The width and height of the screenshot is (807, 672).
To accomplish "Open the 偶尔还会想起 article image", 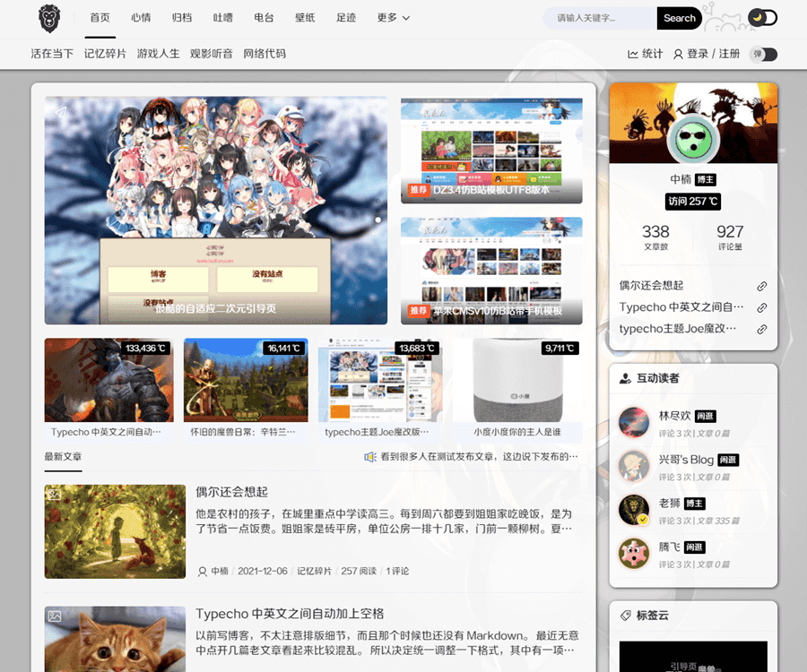I will point(116,531).
